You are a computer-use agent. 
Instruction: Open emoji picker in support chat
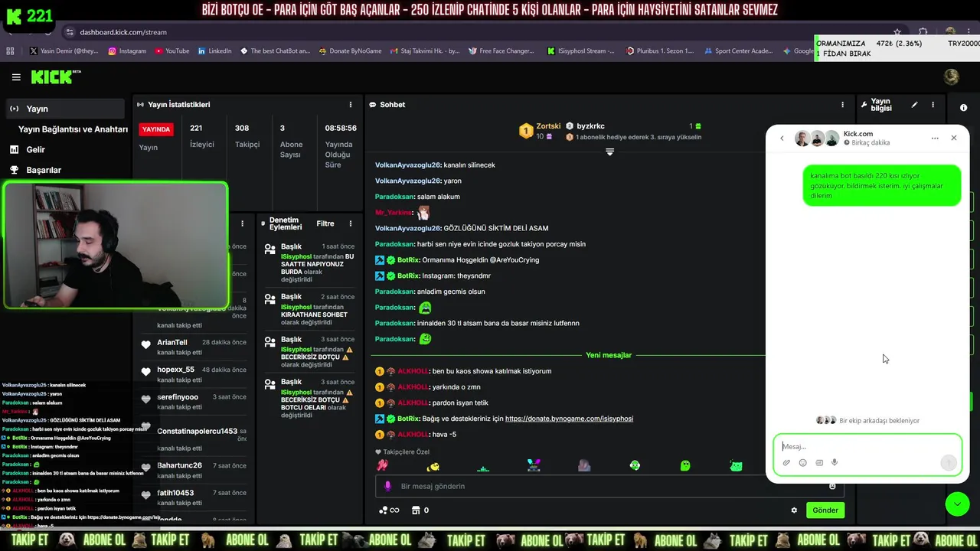point(802,462)
